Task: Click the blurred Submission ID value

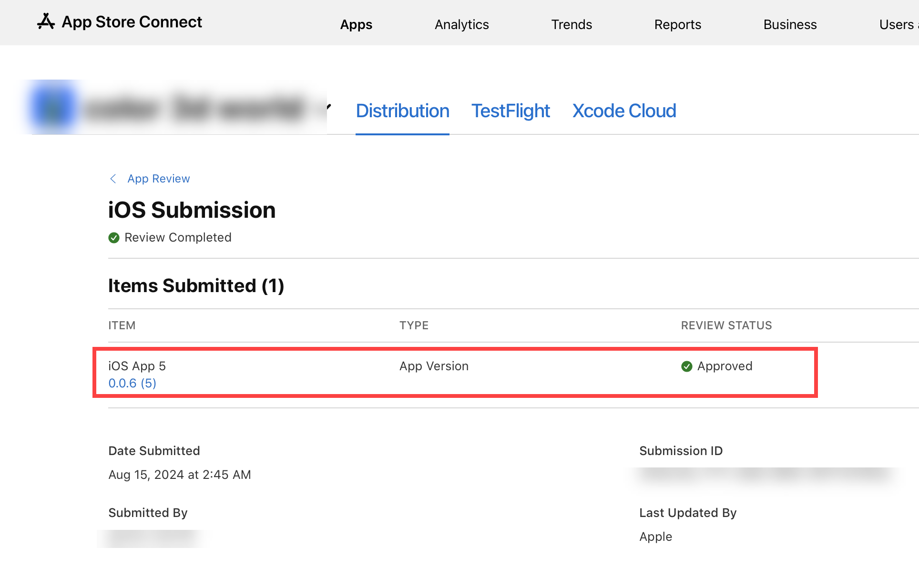Action: point(765,474)
